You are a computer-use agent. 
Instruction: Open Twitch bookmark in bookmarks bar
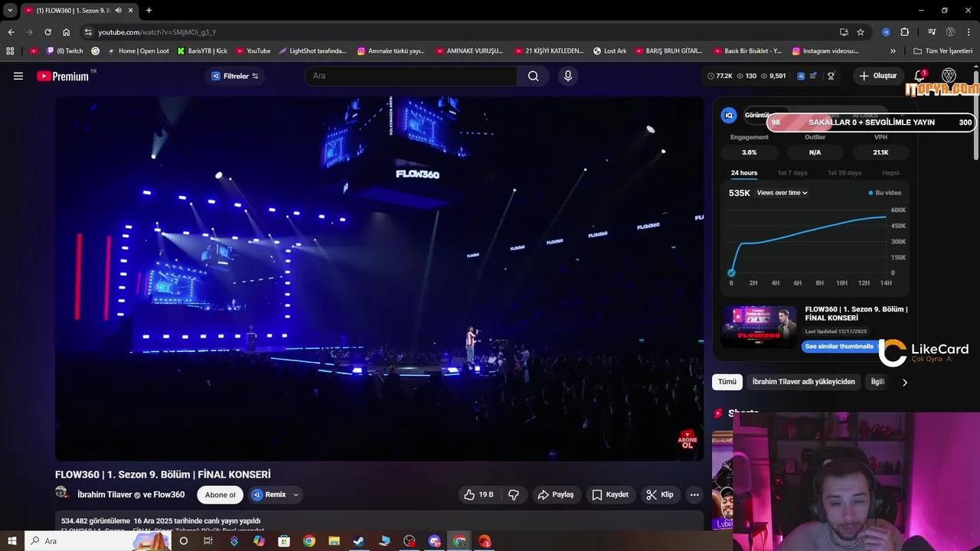64,51
